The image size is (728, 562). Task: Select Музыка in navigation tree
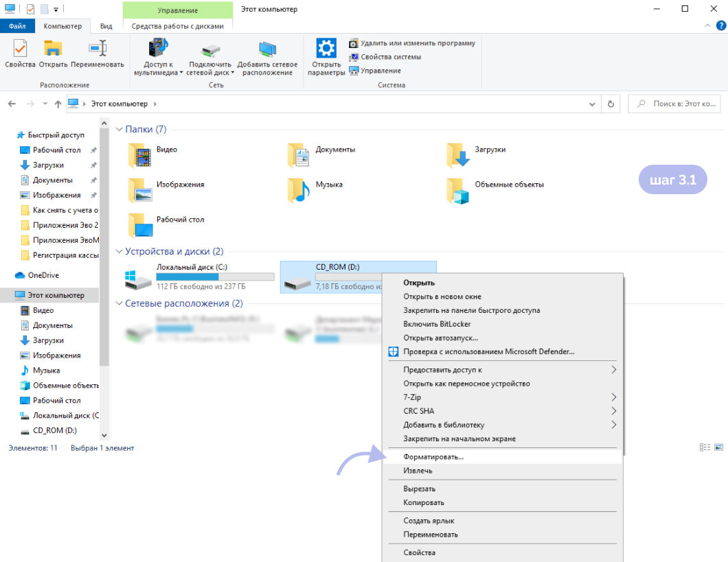coord(41,371)
